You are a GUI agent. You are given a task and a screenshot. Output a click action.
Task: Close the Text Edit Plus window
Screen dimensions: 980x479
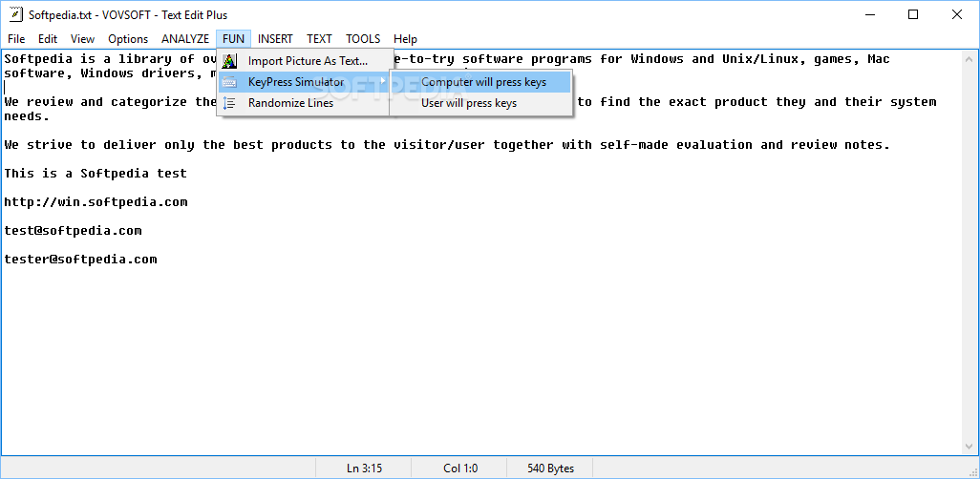tap(956, 15)
